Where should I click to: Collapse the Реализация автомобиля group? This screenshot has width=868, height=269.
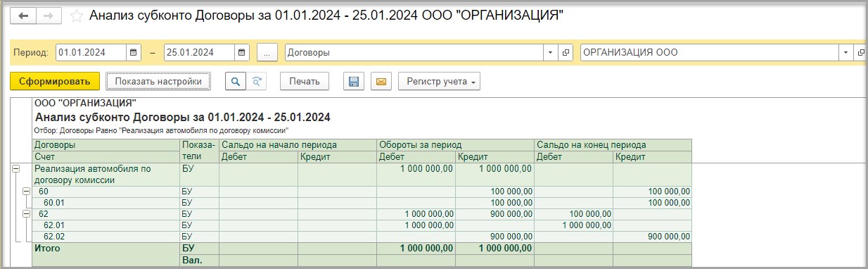pyautogui.click(x=16, y=169)
